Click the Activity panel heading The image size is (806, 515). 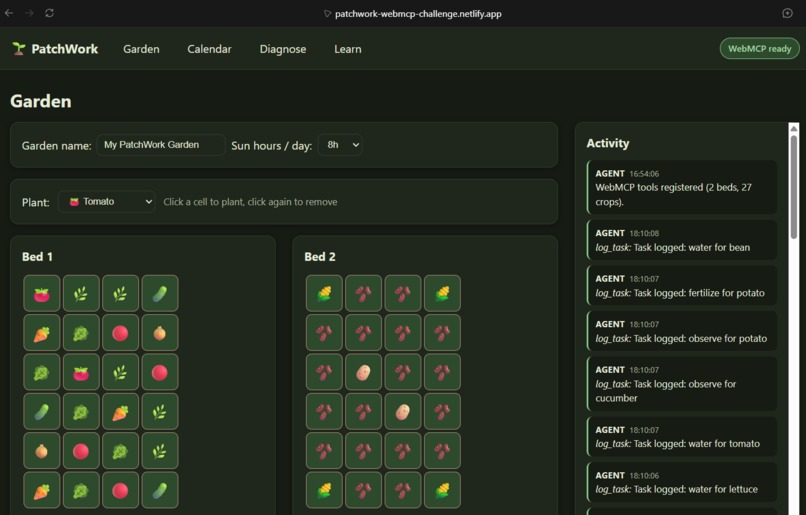point(608,143)
